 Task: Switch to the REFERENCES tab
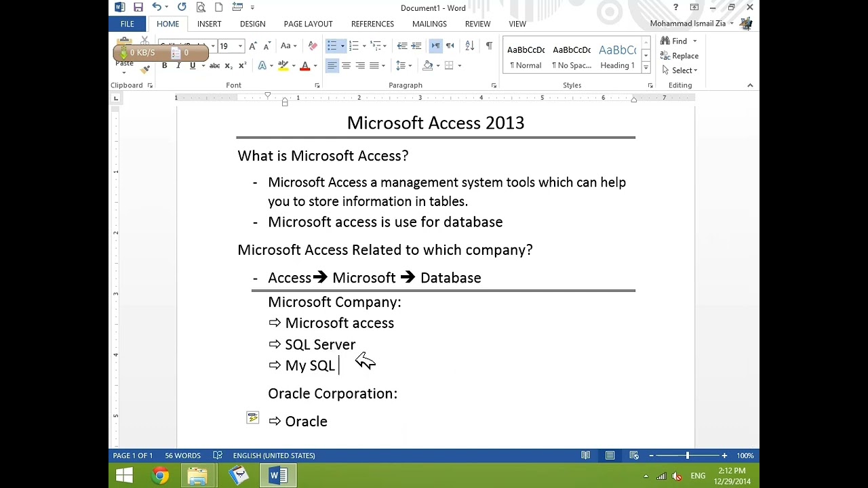[x=372, y=24]
